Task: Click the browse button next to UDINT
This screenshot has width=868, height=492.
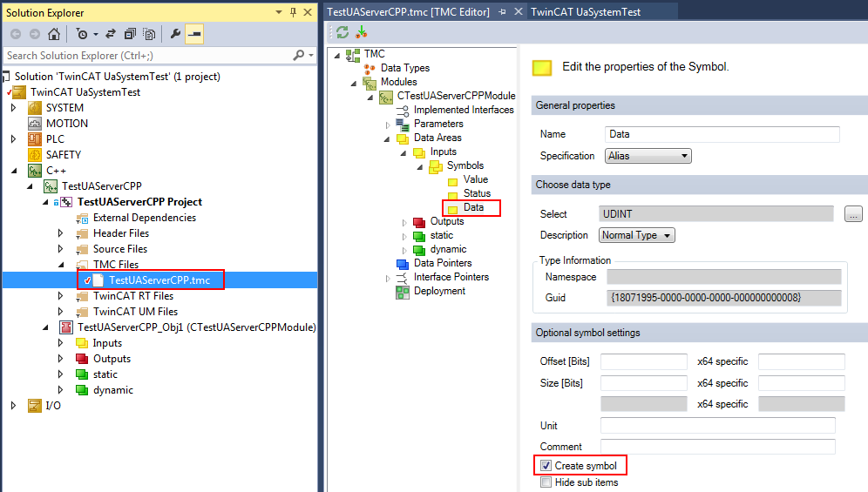Action: [x=853, y=214]
